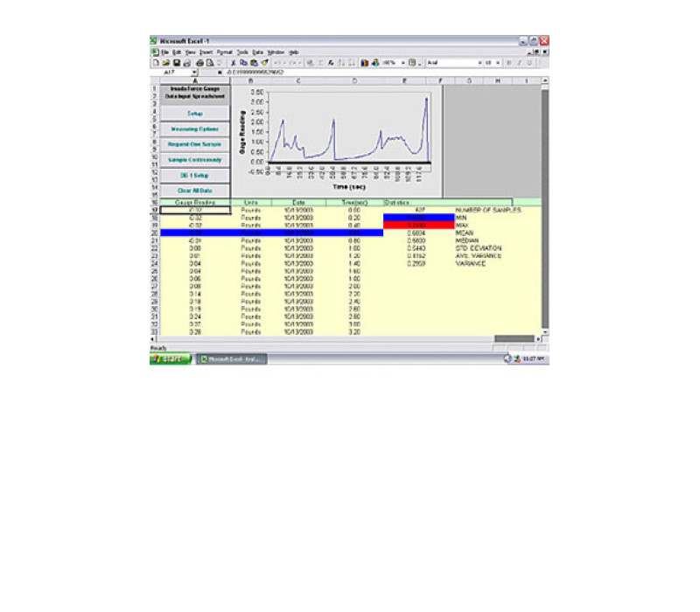The image size is (700, 612).
Task: Click the Print icon in toolbar
Action: tap(199, 63)
